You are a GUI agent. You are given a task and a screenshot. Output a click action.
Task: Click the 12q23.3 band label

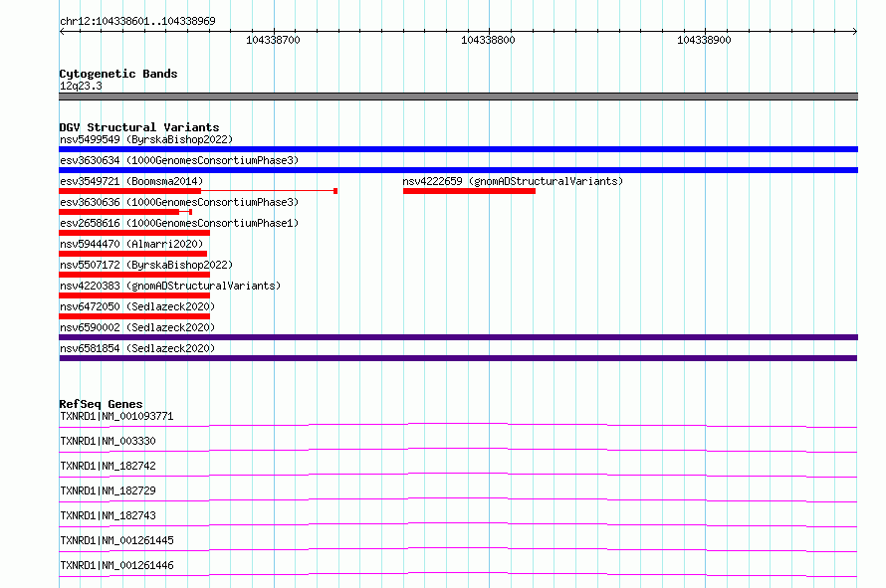coord(81,86)
